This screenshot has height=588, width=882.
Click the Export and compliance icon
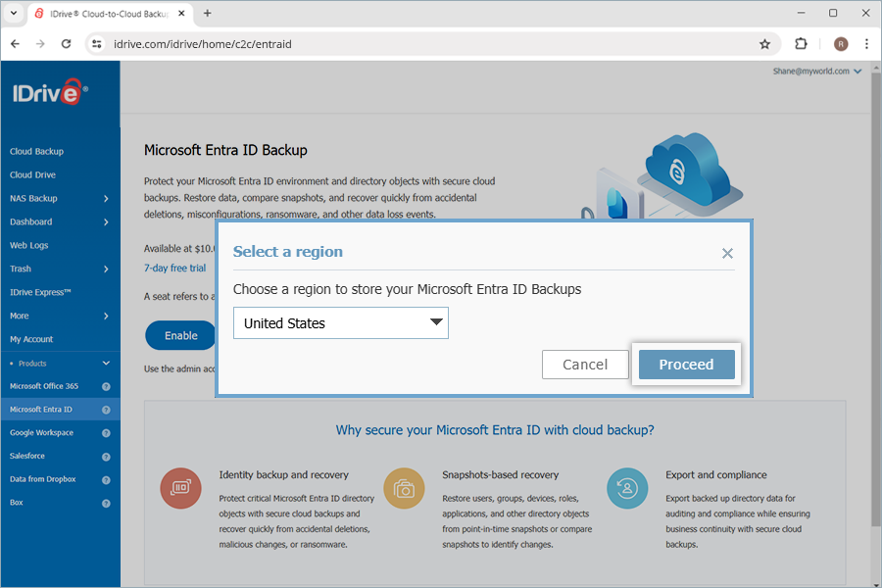[x=627, y=488]
